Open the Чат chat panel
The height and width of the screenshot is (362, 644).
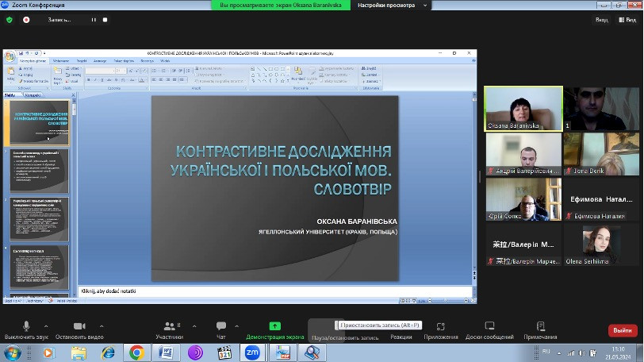[x=220, y=327]
